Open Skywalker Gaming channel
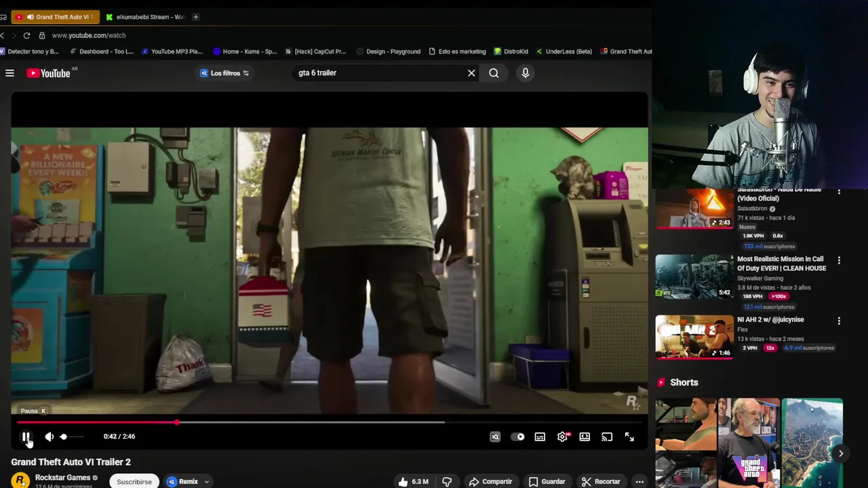The width and height of the screenshot is (868, 488). click(760, 279)
